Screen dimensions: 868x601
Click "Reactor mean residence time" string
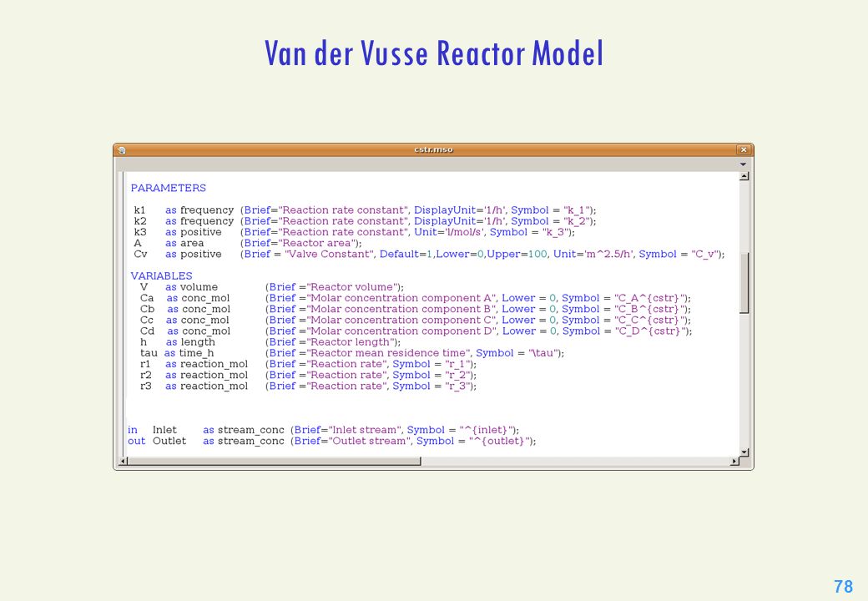click(388, 353)
